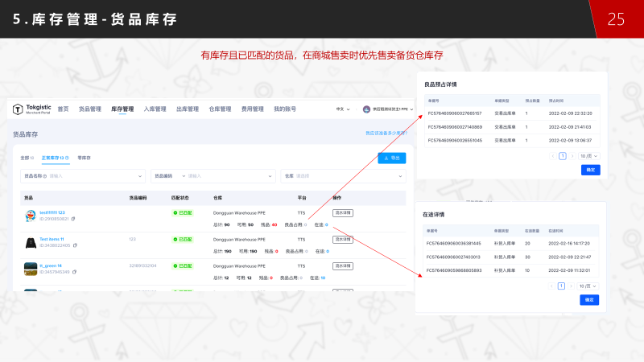Screen dimensions: 644x362
Task: Copy ID of product tt_green 14
Action: pyautogui.click(x=74, y=272)
